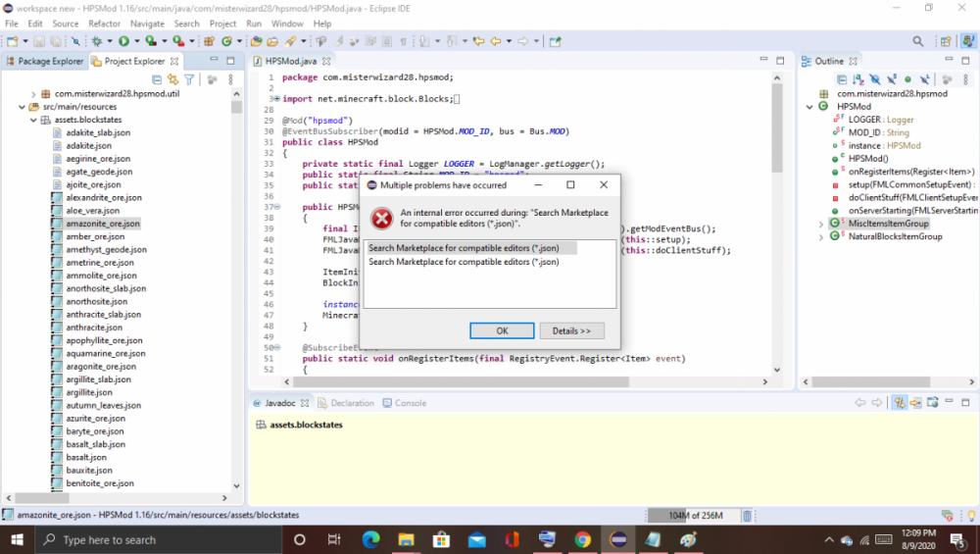This screenshot has height=554, width=980.
Task: Toggle alphabetical sort in Outline
Action: point(858,79)
